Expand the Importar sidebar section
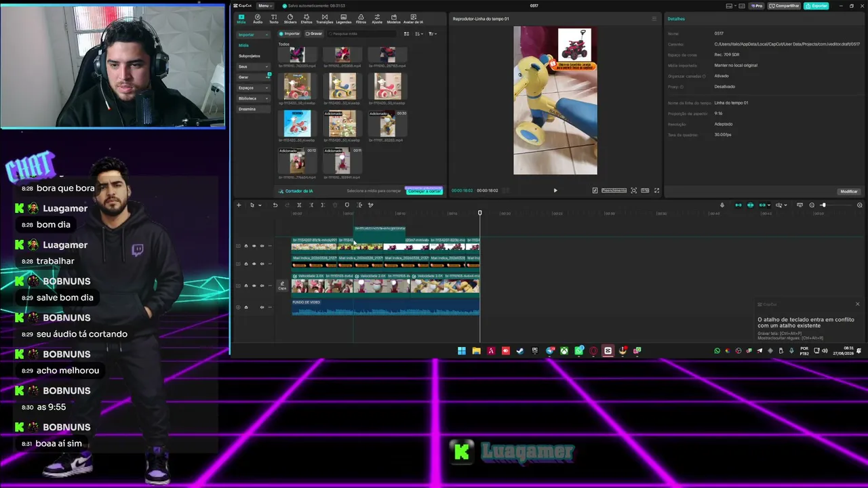868x488 pixels. pos(253,35)
